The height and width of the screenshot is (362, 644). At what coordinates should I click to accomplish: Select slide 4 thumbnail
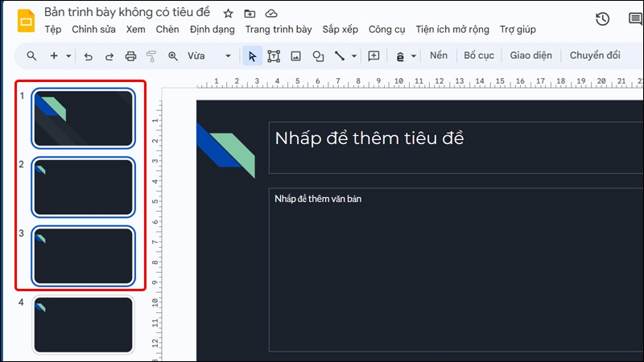coord(84,325)
